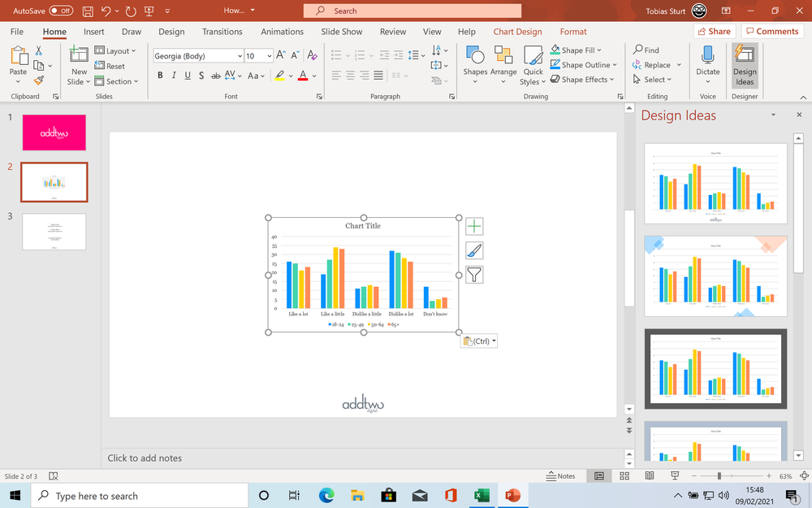Select the strikethrough icon
The image size is (812, 508).
click(215, 76)
